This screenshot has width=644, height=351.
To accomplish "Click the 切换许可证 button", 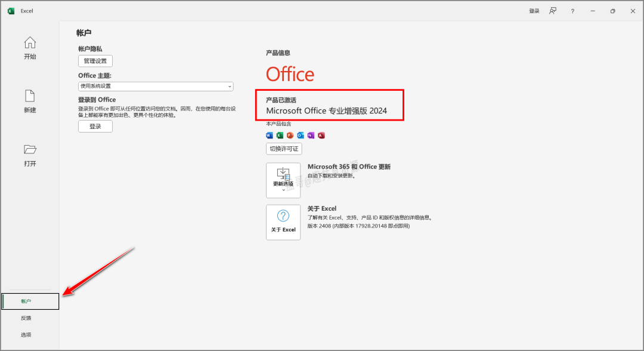I will click(x=284, y=149).
